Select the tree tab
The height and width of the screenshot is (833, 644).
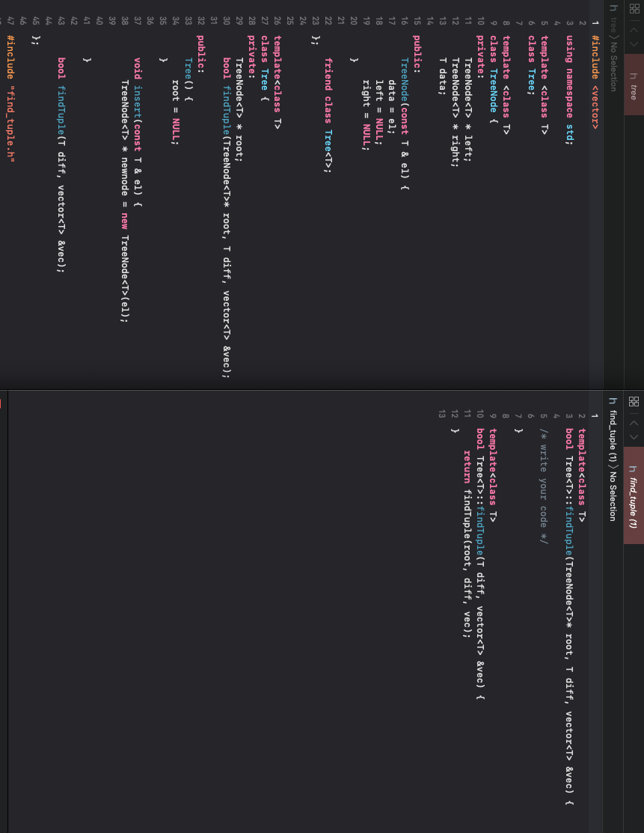click(634, 85)
